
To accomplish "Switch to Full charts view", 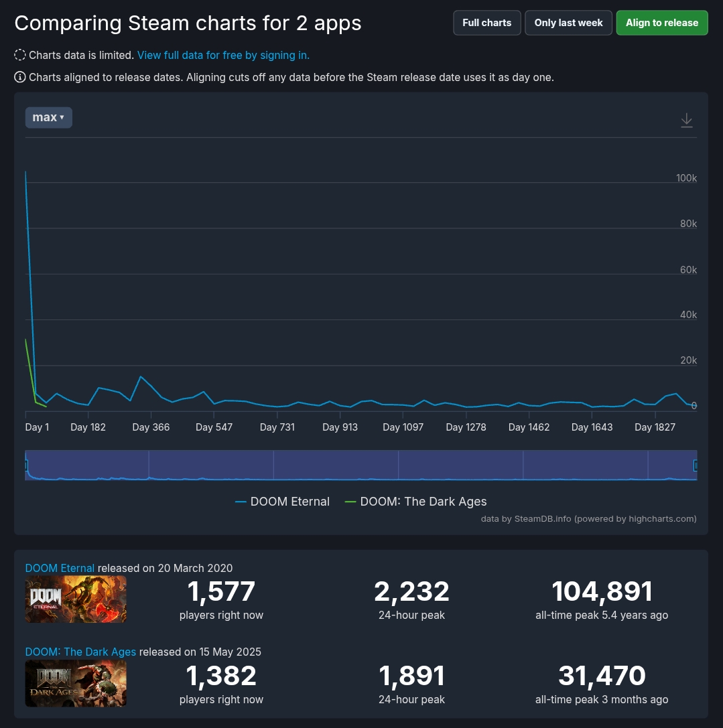I will [x=487, y=23].
